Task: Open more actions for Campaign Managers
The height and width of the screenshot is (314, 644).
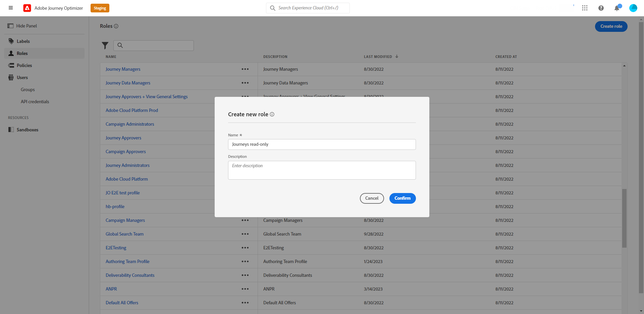Action: [x=245, y=221]
